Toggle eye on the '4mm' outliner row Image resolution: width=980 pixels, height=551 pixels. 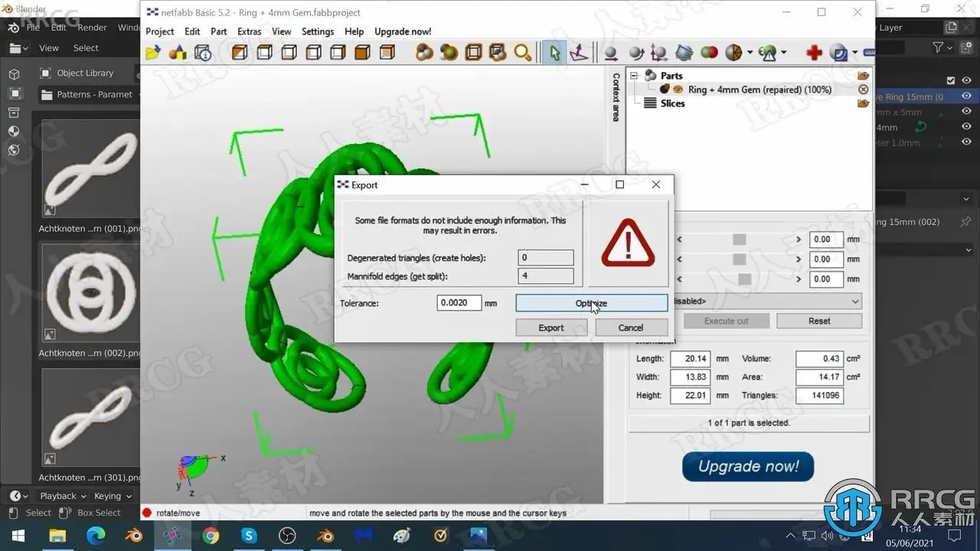click(x=966, y=127)
